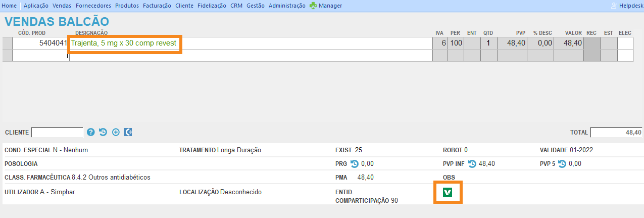Image resolution: width=644 pixels, height=218 pixels.
Task: Go to Home in the menu bar
Action: (10, 6)
